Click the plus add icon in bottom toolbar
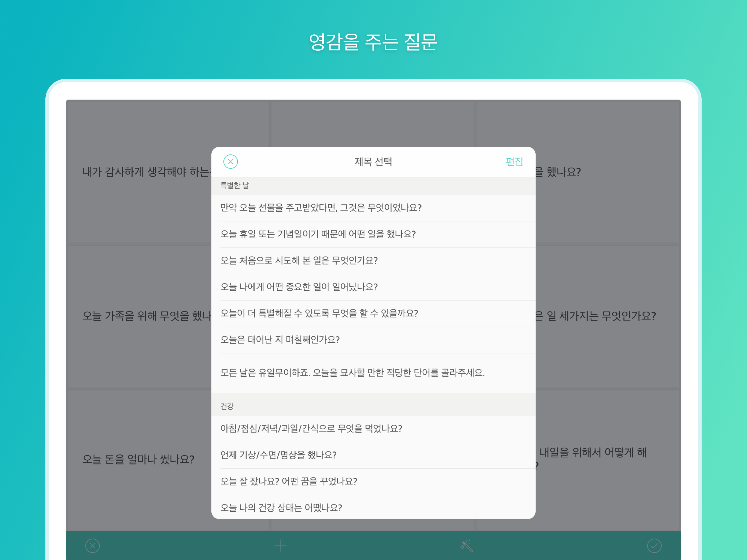 coord(280,546)
